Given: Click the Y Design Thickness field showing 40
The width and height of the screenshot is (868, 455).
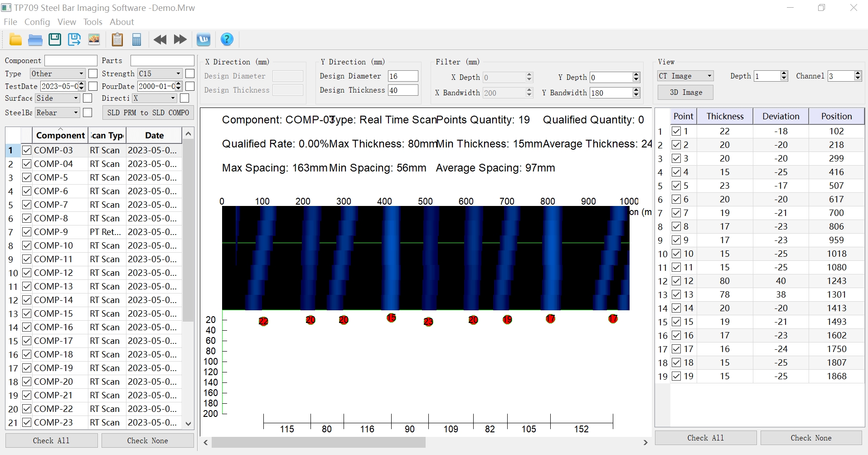Looking at the screenshot, I should point(403,90).
